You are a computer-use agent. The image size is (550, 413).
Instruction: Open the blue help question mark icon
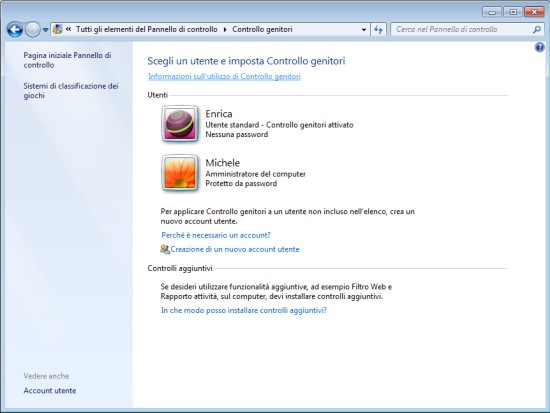539,47
